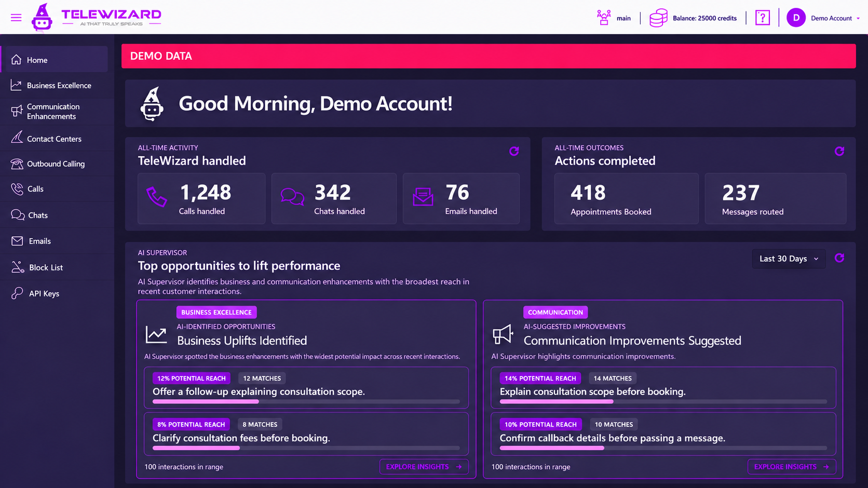Refresh the TeleWizard handled activity panel
The height and width of the screenshot is (488, 868).
click(x=514, y=151)
